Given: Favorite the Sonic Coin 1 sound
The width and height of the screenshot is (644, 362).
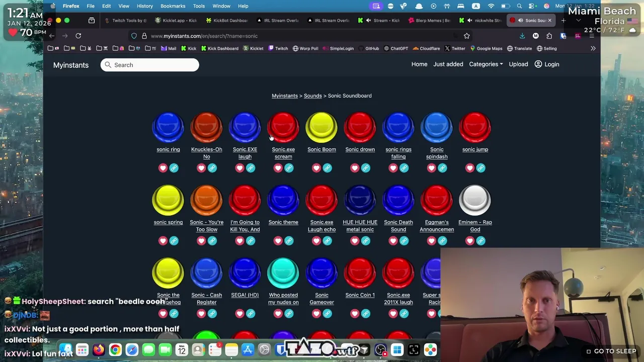Looking at the screenshot, I should pos(355,314).
